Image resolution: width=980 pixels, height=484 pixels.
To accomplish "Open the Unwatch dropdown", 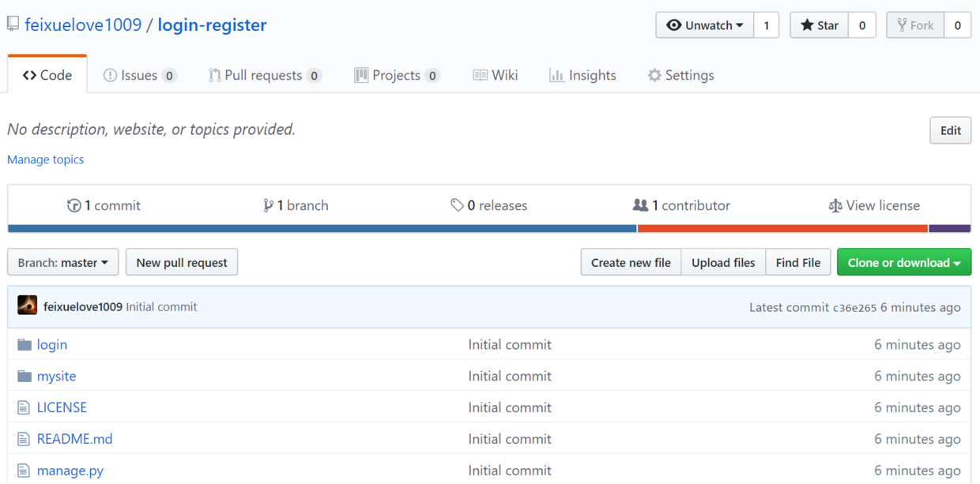I will click(x=705, y=25).
